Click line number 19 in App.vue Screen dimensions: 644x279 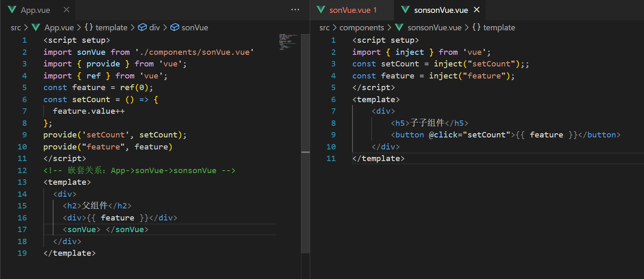point(22,253)
